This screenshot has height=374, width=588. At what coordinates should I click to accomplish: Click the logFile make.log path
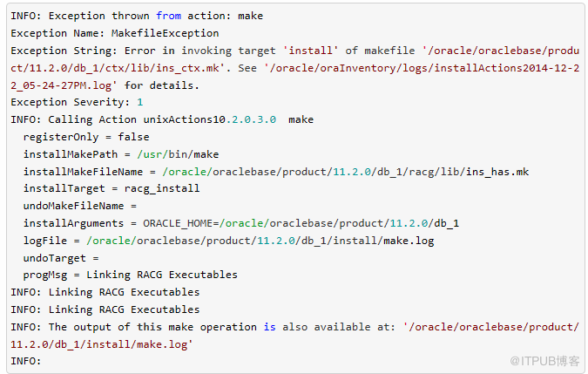click(x=260, y=241)
